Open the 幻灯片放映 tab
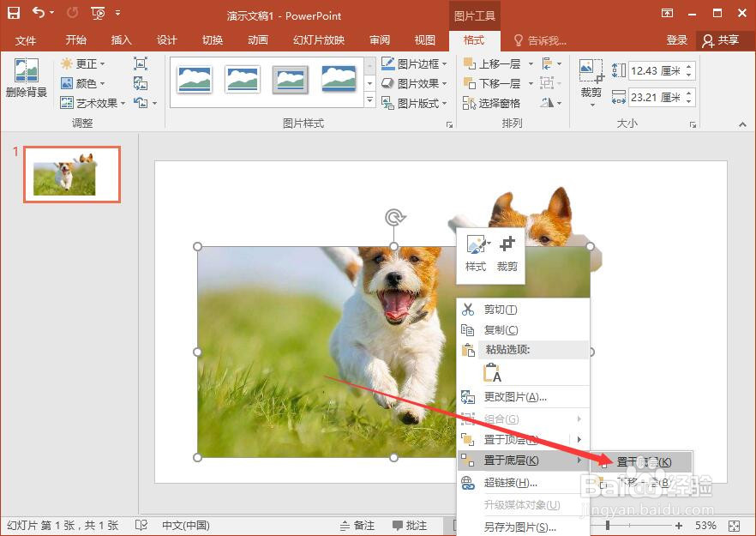This screenshot has height=536, width=756. 319,40
